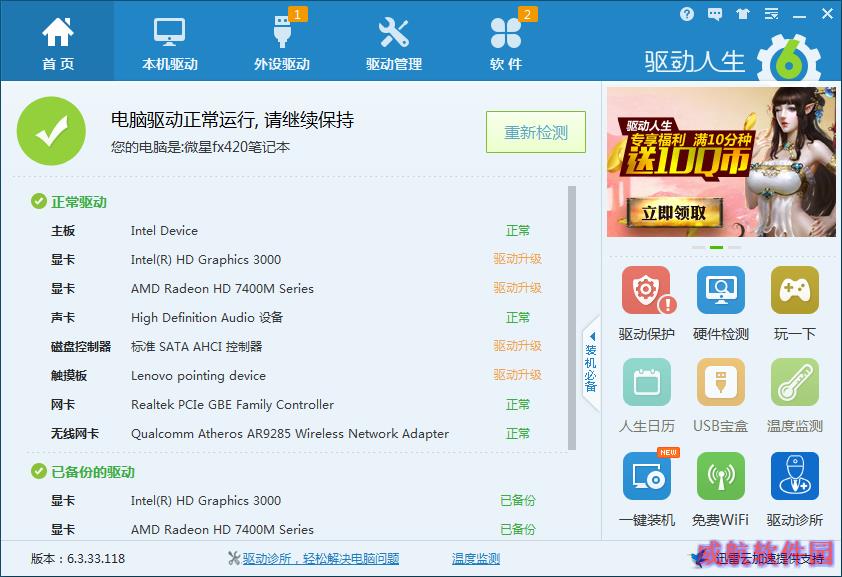Click the large green checkmark status icon
The width and height of the screenshot is (842, 577).
[x=52, y=131]
